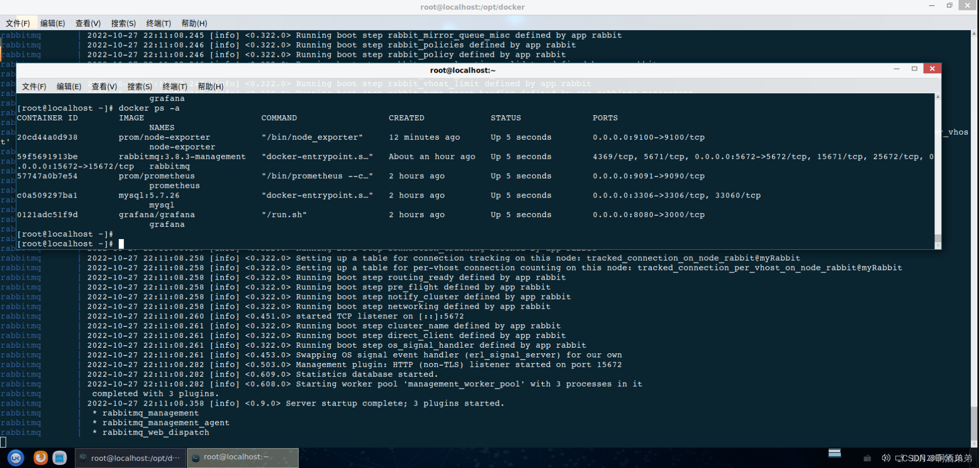Open the UOS start menu launcher icon
This screenshot has height=468, width=980.
pos(16,457)
